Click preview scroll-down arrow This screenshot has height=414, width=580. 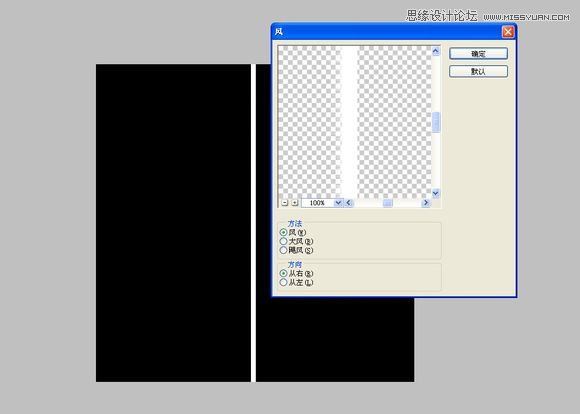[436, 193]
